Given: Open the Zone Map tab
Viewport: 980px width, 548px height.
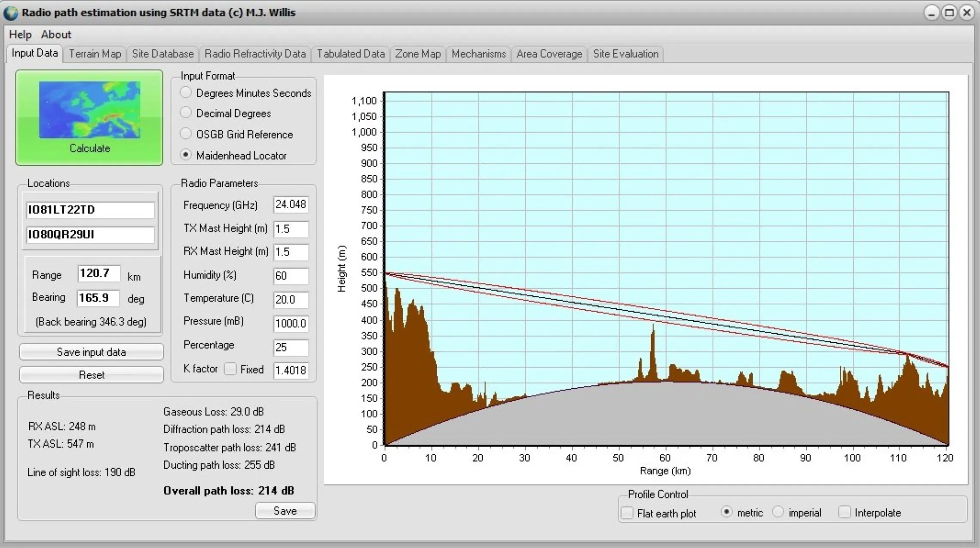Looking at the screenshot, I should coord(418,54).
